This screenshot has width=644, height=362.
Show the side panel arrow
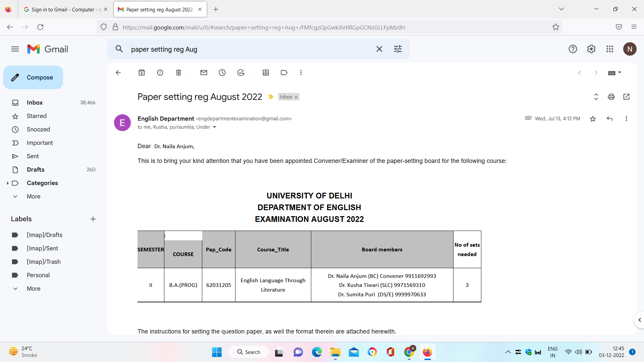point(639,320)
